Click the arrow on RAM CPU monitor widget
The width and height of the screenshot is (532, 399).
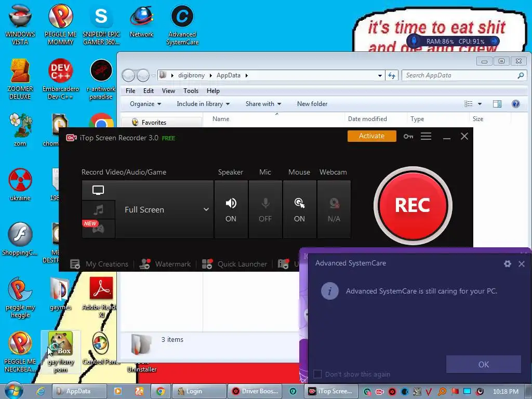[494, 41]
